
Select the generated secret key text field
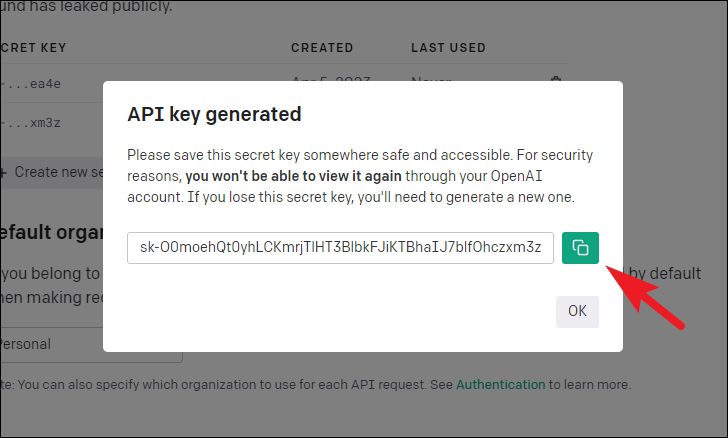click(x=340, y=248)
